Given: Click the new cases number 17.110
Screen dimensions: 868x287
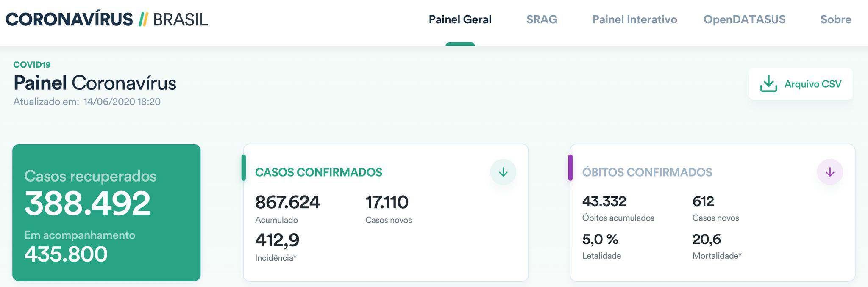Looking at the screenshot, I should pyautogui.click(x=387, y=202).
